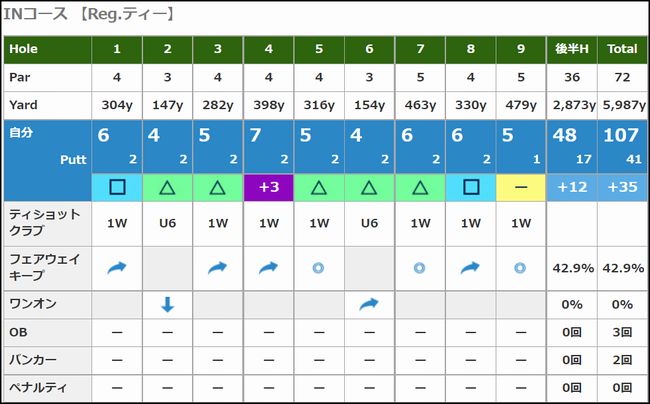650x404 pixels.
Task: Click the hole 7 fairway keep circle icon
Action: click(420, 268)
